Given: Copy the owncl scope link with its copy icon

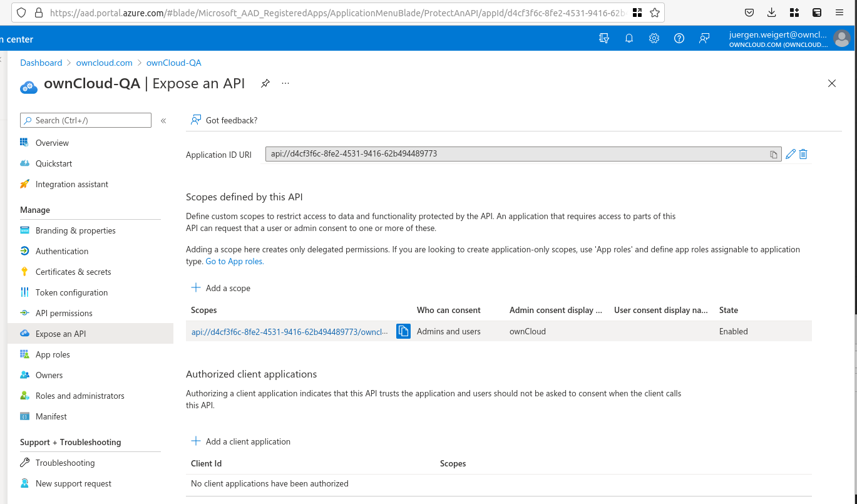Looking at the screenshot, I should click(403, 331).
